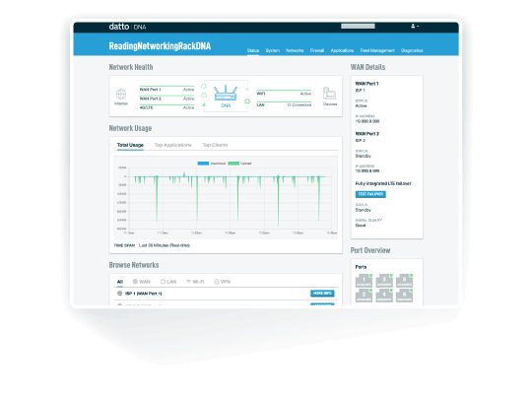
Task: Switch to Total Usage tab
Action: pos(130,145)
